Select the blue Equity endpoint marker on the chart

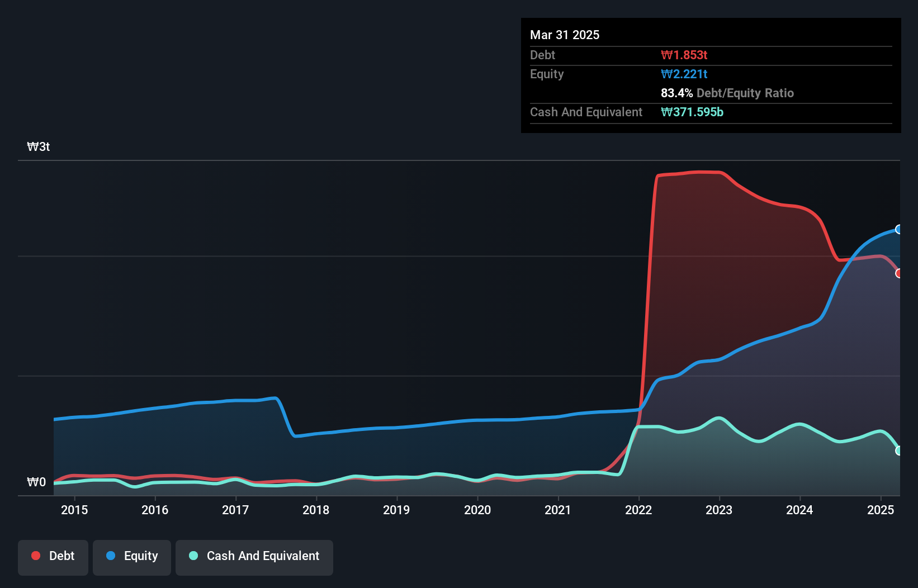click(899, 229)
